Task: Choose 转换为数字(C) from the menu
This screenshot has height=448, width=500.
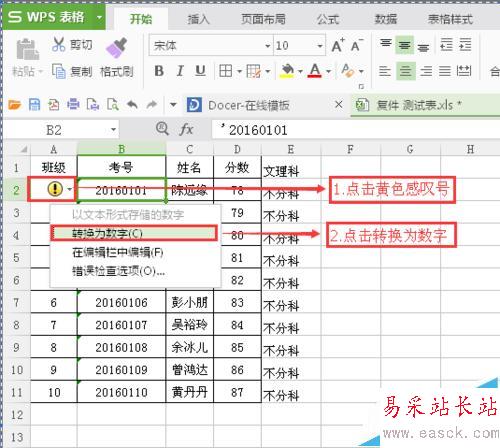Action: click(x=134, y=233)
